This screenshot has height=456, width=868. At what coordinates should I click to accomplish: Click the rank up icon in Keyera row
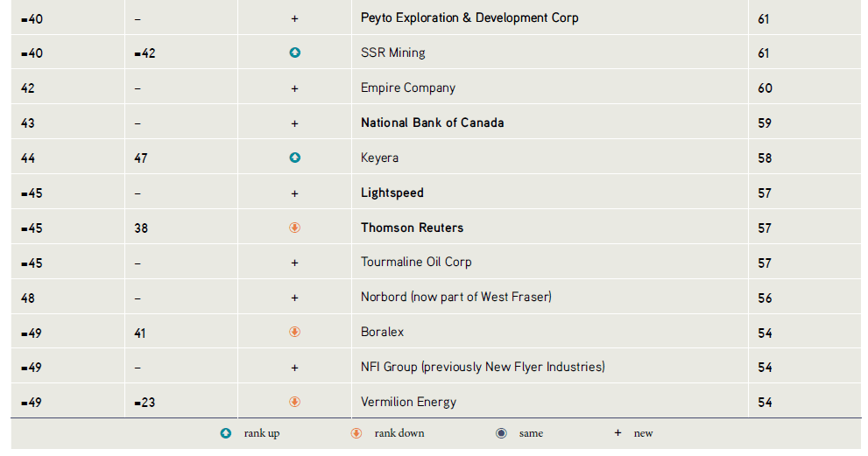295,158
